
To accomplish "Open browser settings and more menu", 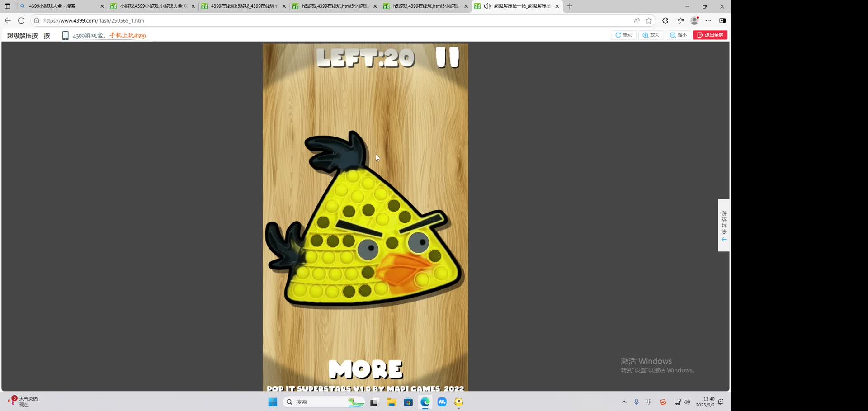I will point(708,20).
